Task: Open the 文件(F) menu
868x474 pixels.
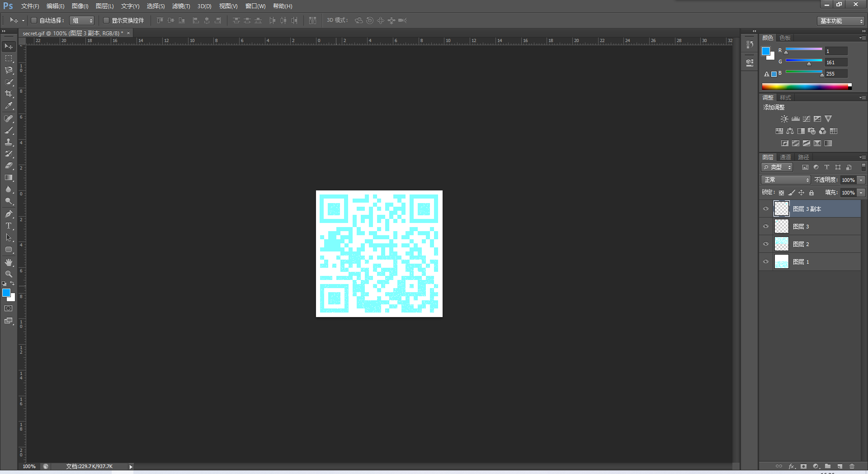Action: click(30, 6)
